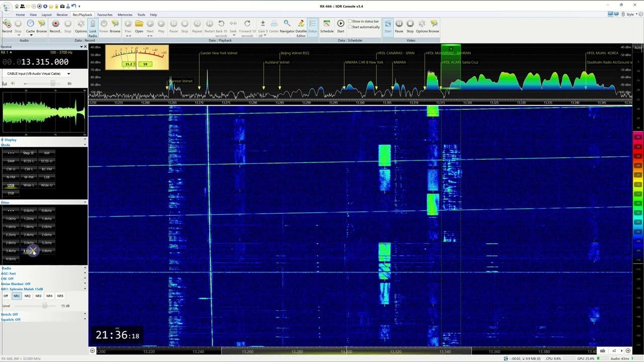The width and height of the screenshot is (644, 362).
Task: Open the Navigator magnifier icon
Action: (287, 24)
